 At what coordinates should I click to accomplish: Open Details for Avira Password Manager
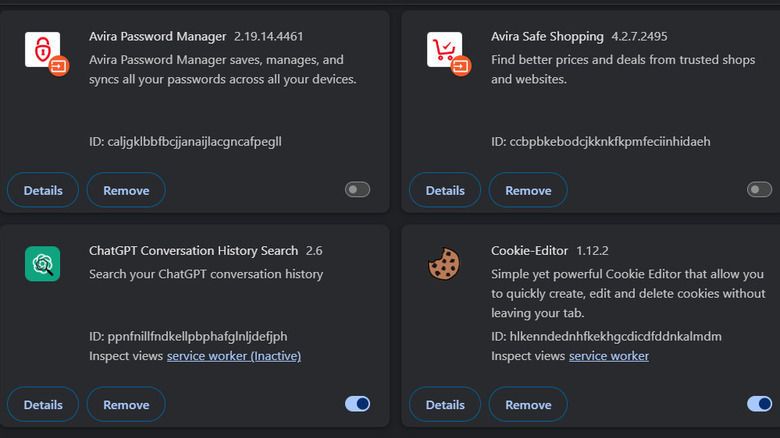click(x=43, y=190)
